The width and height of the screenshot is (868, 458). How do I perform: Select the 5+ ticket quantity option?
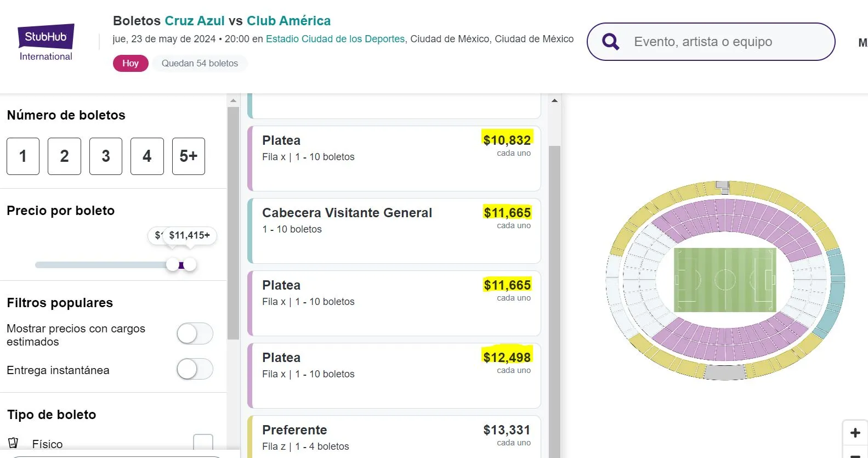click(188, 156)
